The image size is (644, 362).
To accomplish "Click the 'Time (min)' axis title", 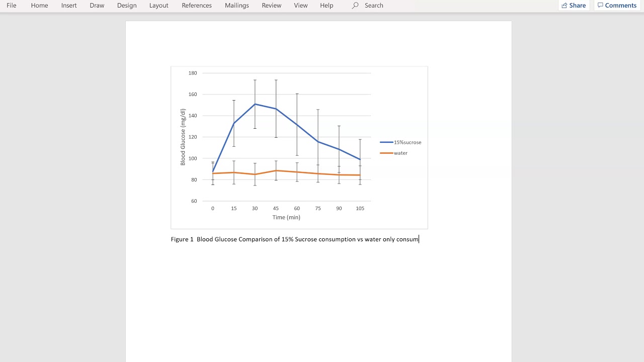I will tap(286, 217).
